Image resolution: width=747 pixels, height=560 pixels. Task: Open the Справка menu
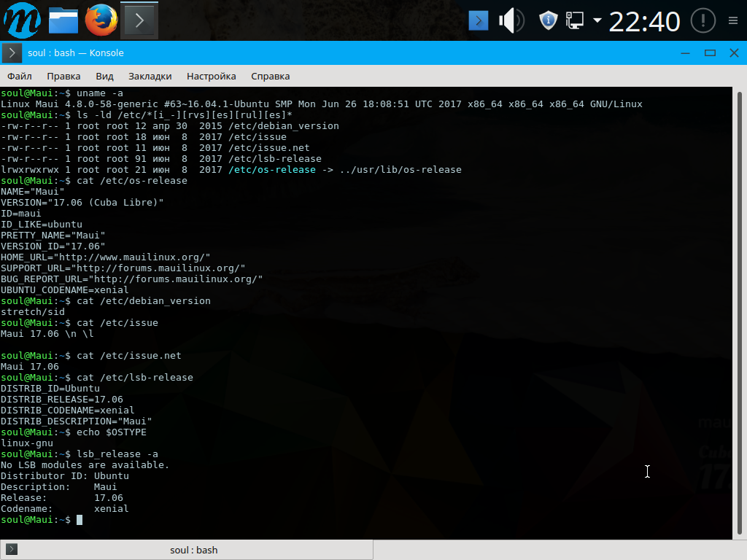(x=270, y=76)
